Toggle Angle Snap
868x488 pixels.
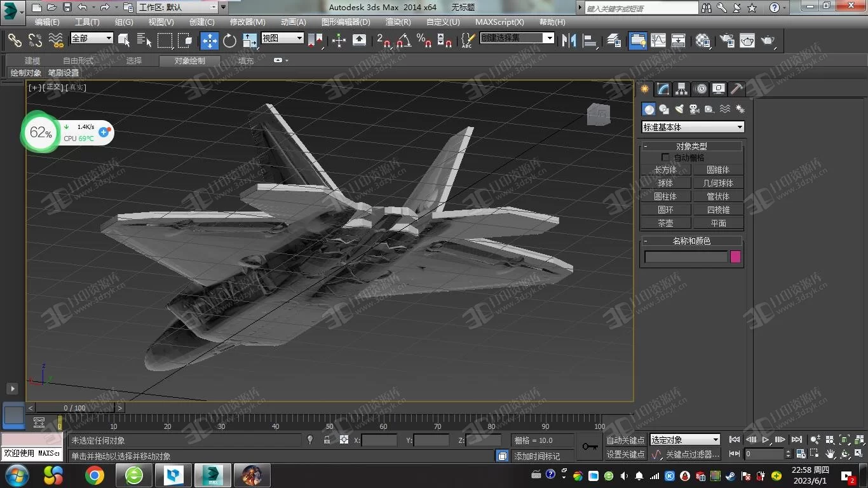[403, 40]
